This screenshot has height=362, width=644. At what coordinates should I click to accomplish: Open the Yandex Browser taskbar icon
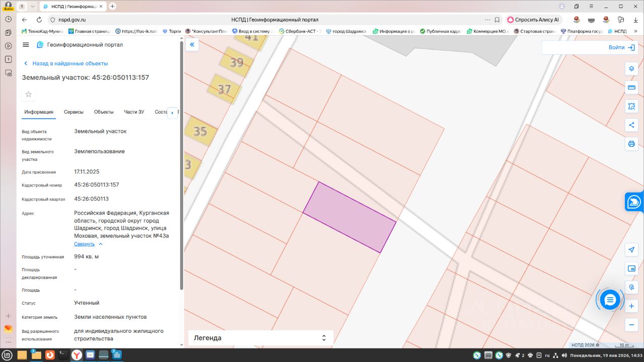76,355
